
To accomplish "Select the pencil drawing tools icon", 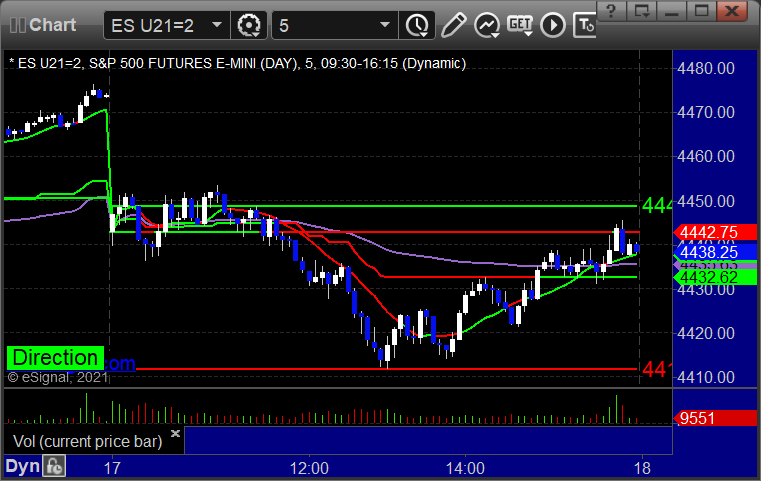I will [x=453, y=25].
